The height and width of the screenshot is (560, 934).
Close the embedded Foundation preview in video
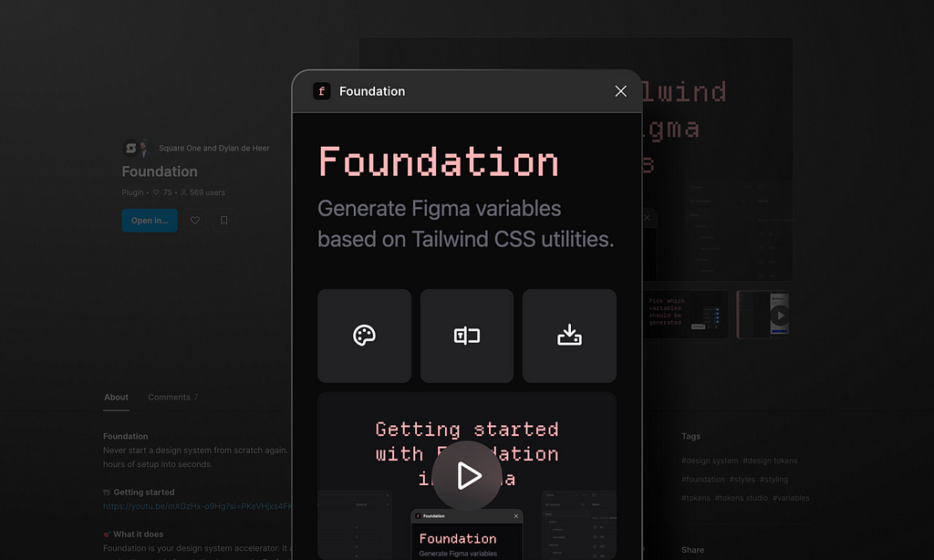516,516
